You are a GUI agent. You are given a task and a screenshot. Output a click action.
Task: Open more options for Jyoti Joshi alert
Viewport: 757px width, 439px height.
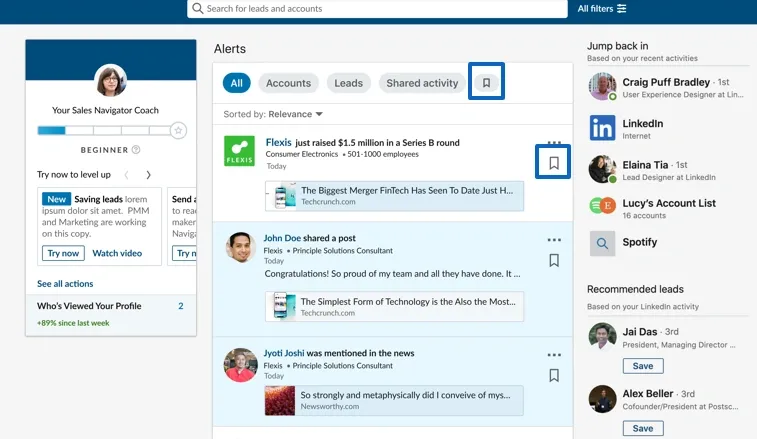click(x=554, y=354)
